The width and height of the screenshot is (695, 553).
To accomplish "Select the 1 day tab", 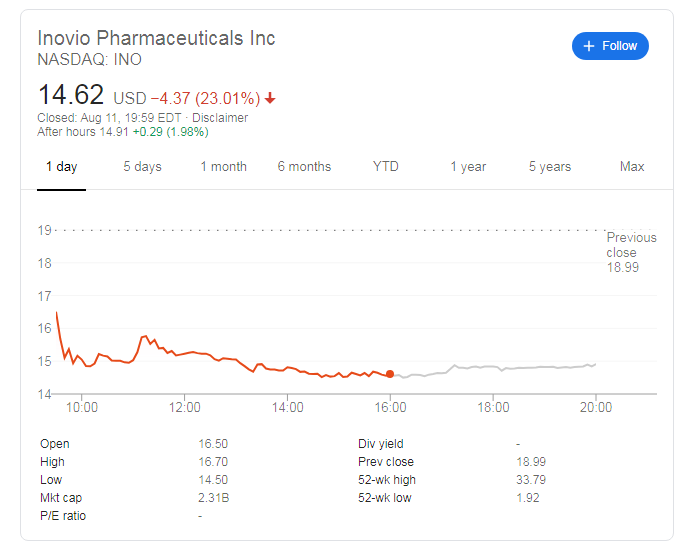I will (x=62, y=167).
